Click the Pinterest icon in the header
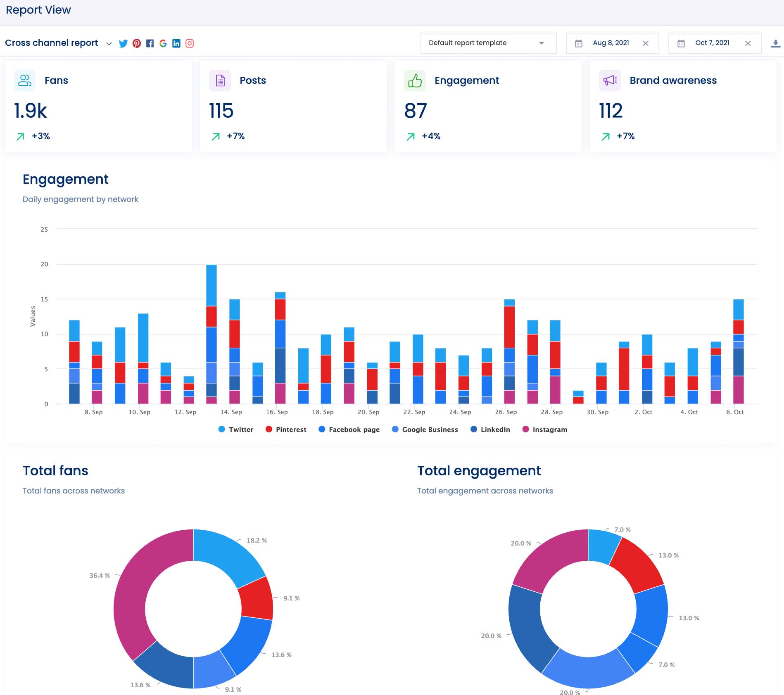 click(x=136, y=43)
